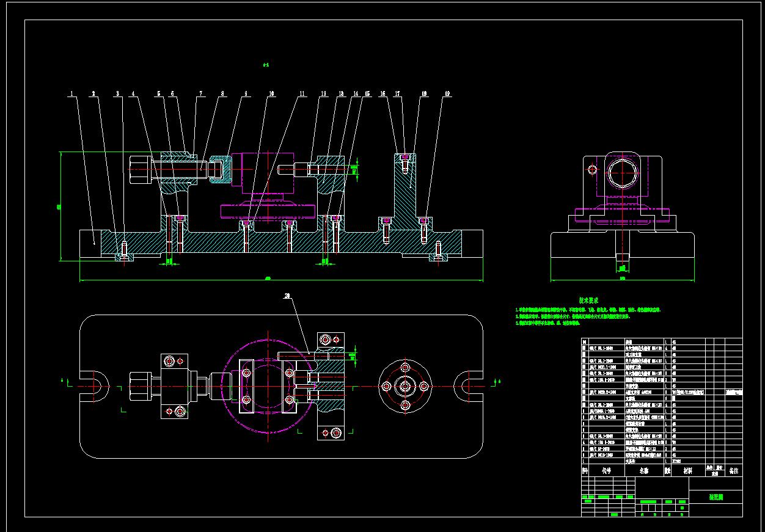Select part balloon number 7
Viewport: 765px width, 532px height.
coord(200,94)
